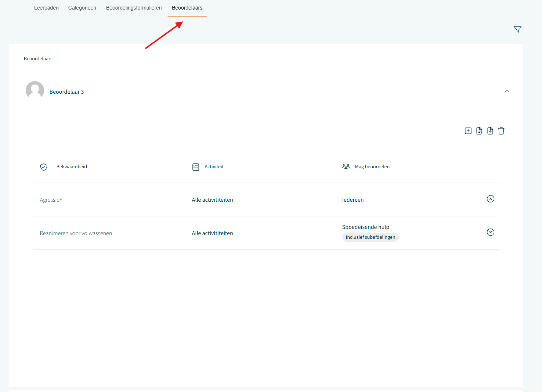Click the trash can delete icon
This screenshot has height=392, width=542.
tap(501, 131)
